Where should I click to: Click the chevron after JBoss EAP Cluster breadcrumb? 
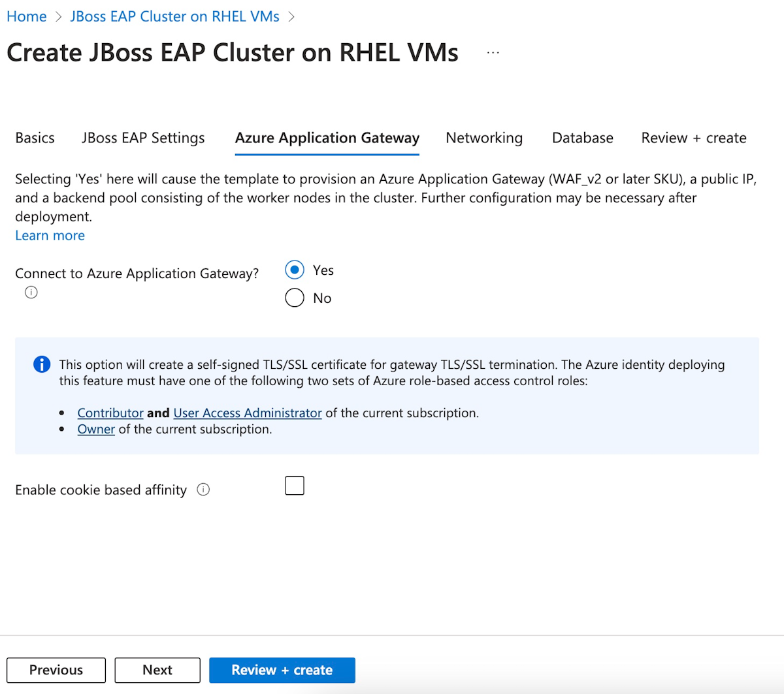(x=291, y=17)
